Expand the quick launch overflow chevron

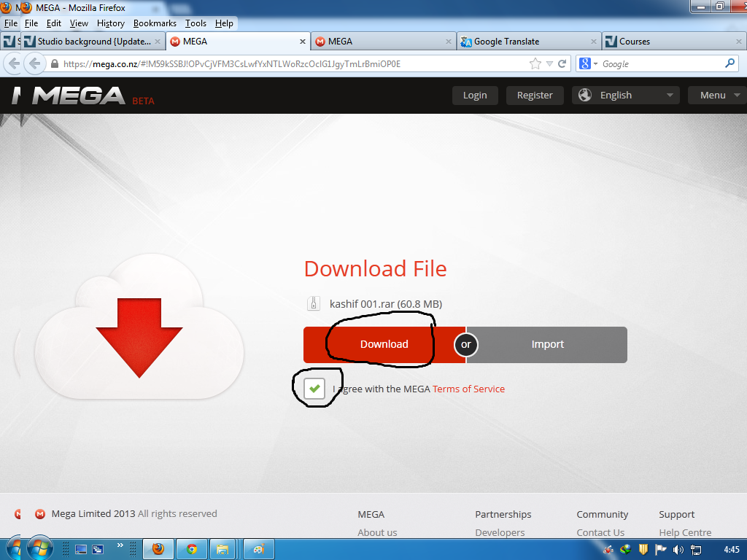pyautogui.click(x=120, y=545)
